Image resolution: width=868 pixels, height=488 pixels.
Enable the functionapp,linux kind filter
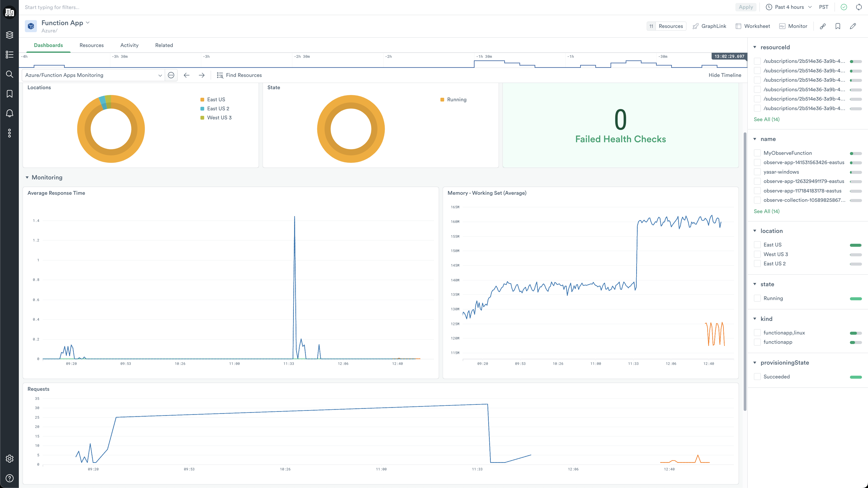757,333
